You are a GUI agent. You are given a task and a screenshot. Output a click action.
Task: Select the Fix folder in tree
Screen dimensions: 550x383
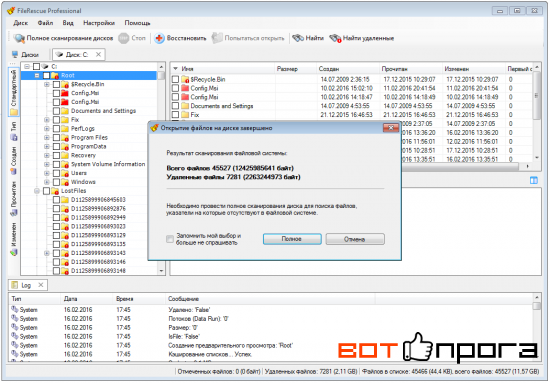click(75, 120)
